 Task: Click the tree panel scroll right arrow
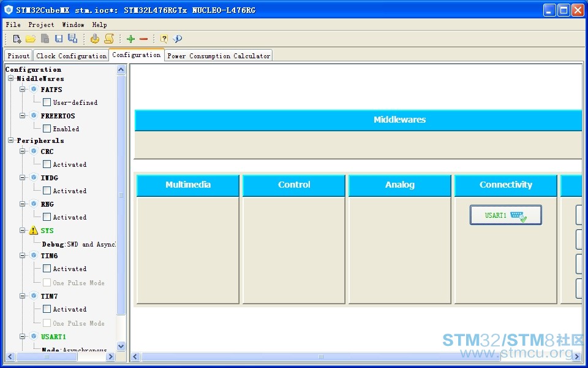click(110, 356)
